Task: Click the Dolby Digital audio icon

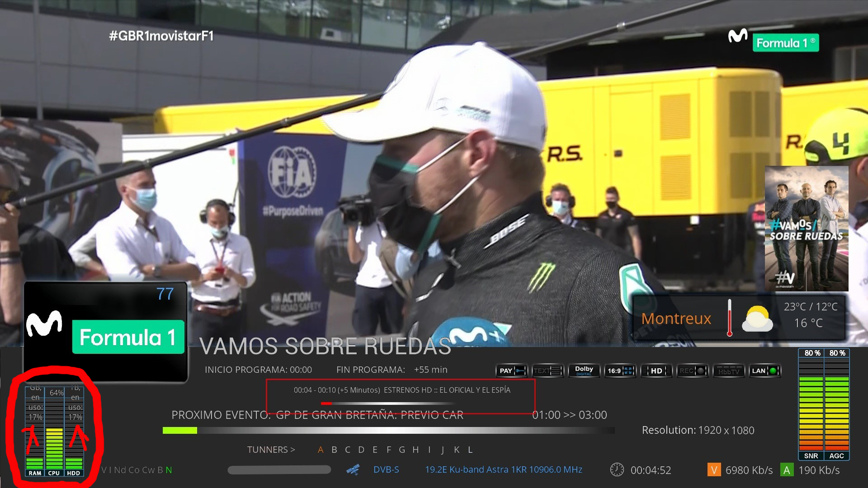Action: [584, 371]
